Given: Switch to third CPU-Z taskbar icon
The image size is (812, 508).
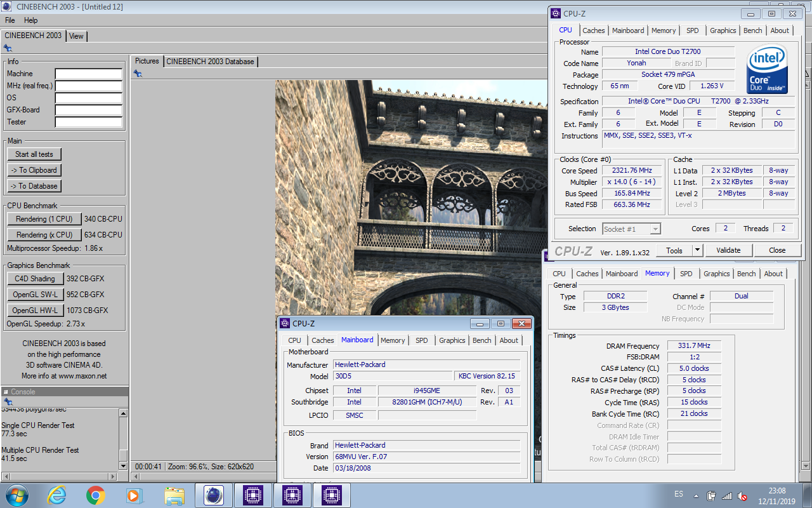Looking at the screenshot, I should [331, 495].
